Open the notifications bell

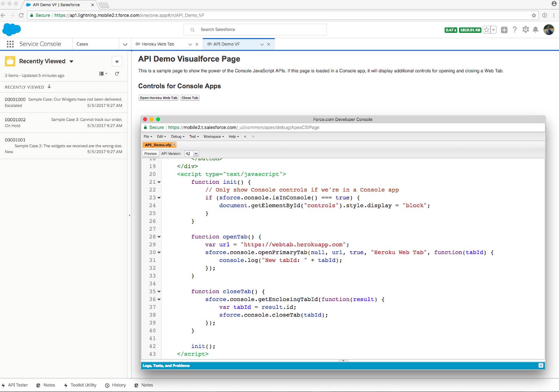click(x=536, y=30)
